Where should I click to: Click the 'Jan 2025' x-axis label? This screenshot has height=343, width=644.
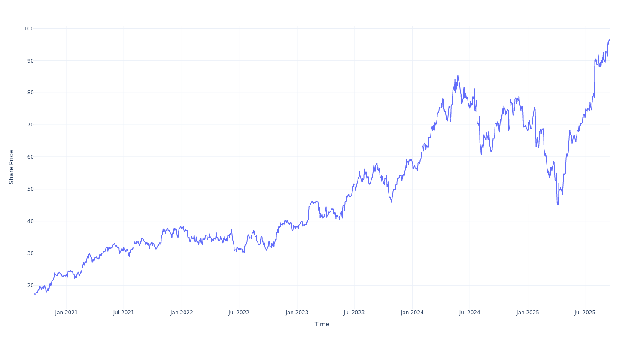coord(528,313)
